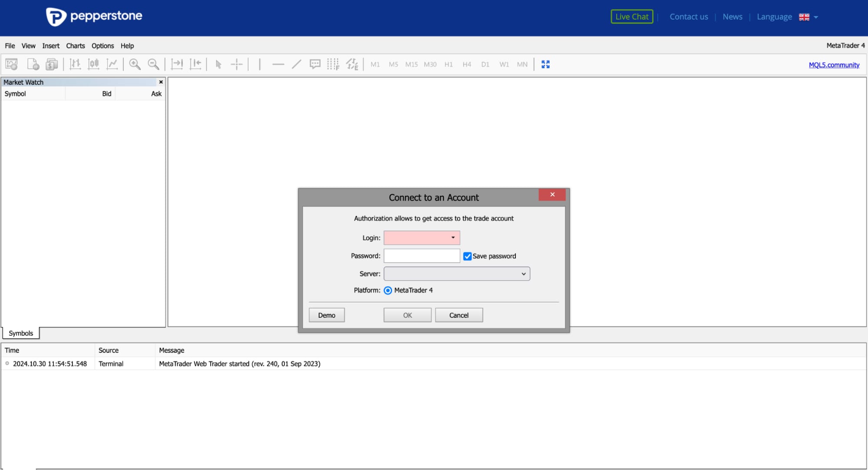The height and width of the screenshot is (470, 868).
Task: Click the Demo button
Action: pyautogui.click(x=327, y=315)
